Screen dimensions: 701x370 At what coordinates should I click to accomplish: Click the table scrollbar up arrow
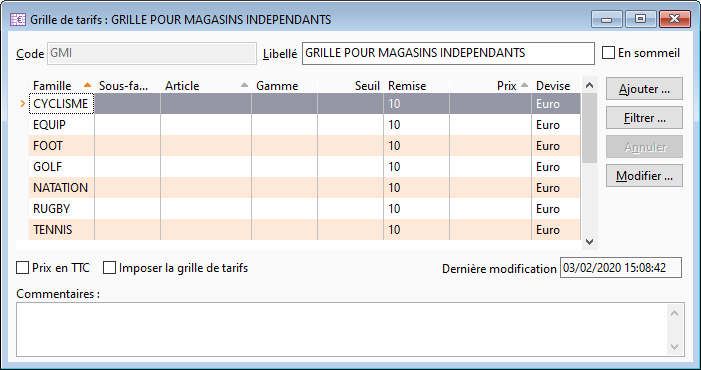point(590,85)
